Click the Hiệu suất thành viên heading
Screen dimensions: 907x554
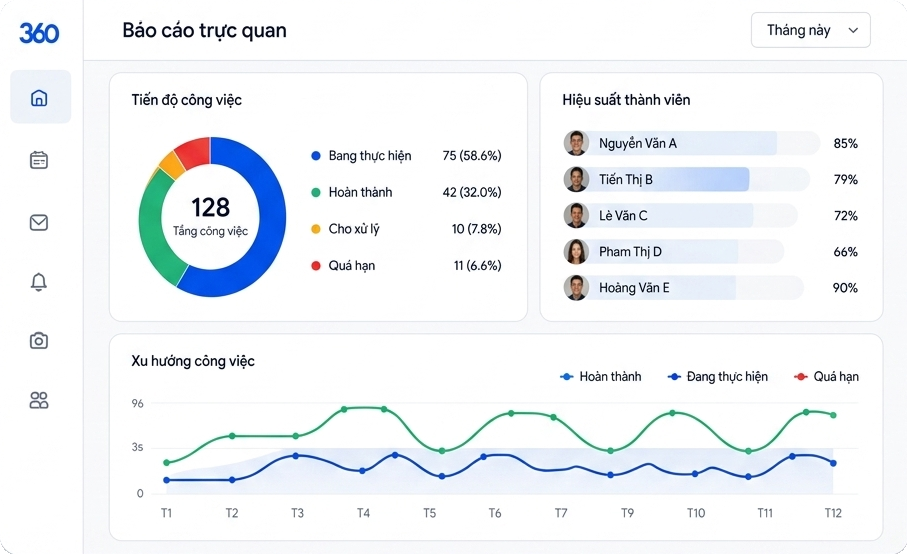click(626, 100)
